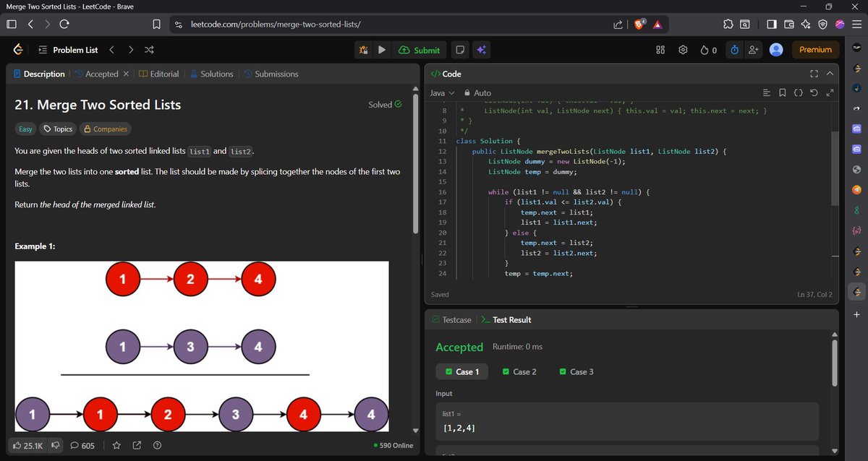Switch to the Submissions tab
Image resolution: width=868 pixels, height=461 pixels.
tap(271, 74)
